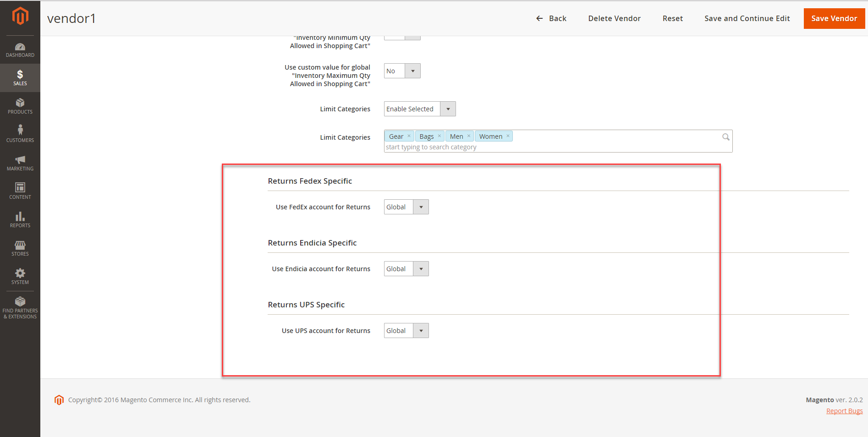Screen dimensions: 868x437
Task: Open the Marketing menu
Action: pos(20,163)
